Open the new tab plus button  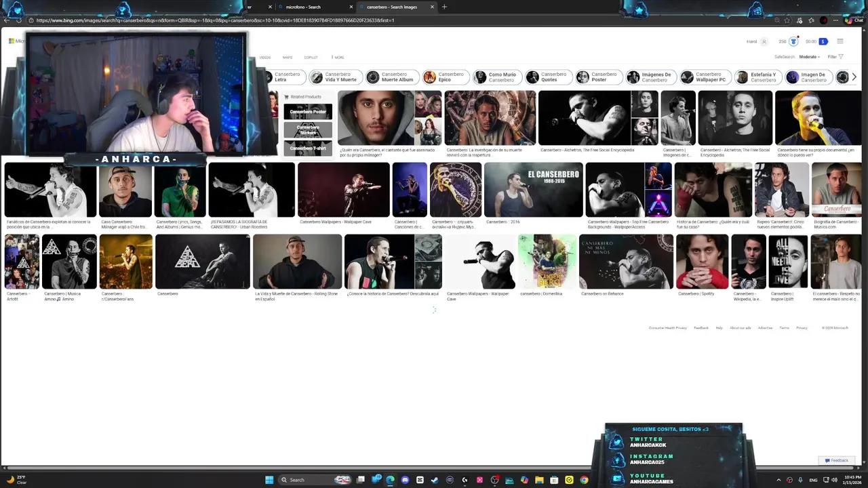click(x=444, y=7)
